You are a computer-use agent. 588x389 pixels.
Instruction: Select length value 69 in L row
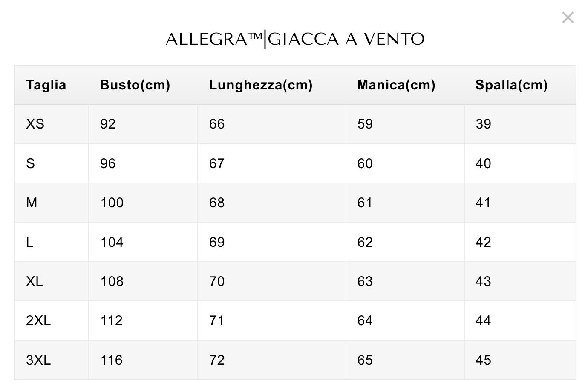216,242
